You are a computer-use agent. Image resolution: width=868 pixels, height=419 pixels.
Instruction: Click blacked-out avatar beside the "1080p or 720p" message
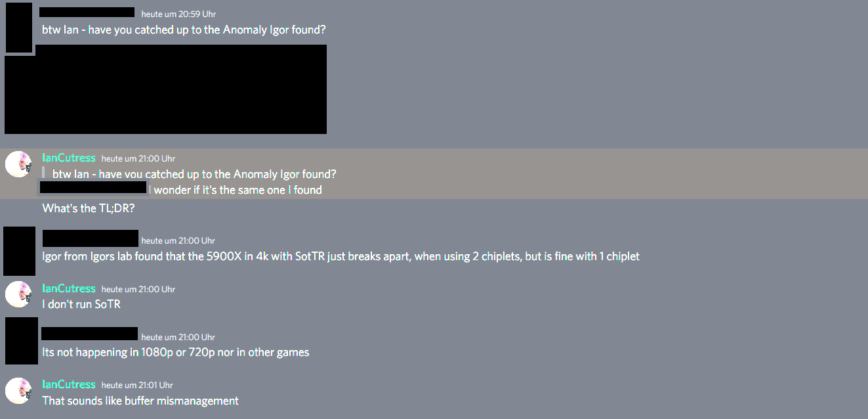[x=21, y=340]
